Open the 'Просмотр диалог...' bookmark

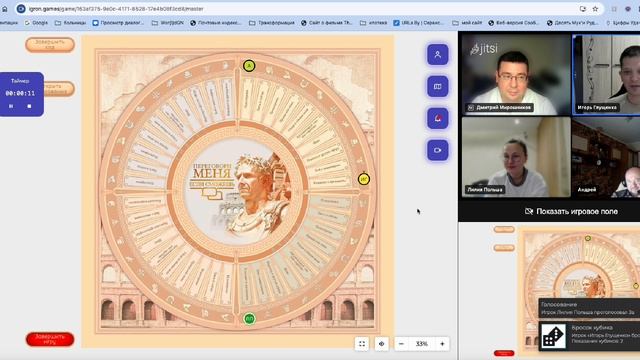[118, 23]
